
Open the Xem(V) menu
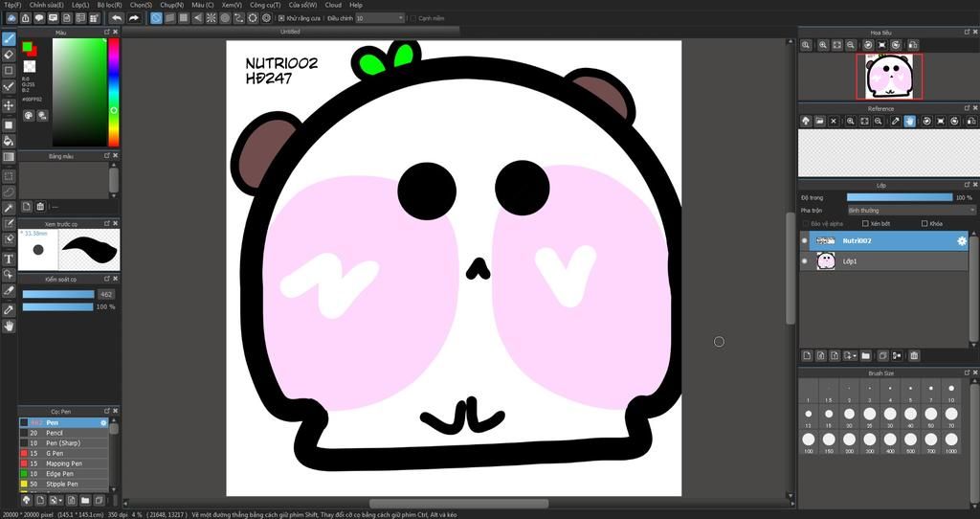(x=232, y=5)
